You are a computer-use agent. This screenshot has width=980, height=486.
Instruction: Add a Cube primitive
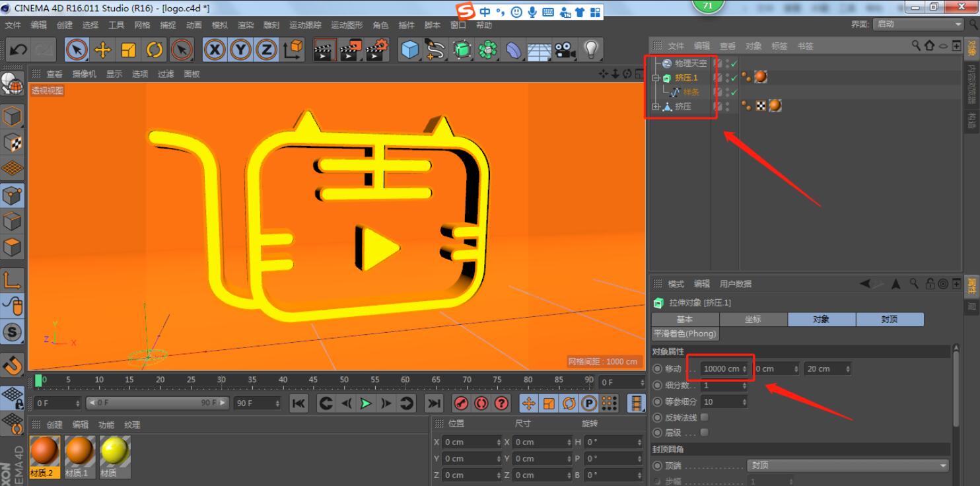pos(410,50)
